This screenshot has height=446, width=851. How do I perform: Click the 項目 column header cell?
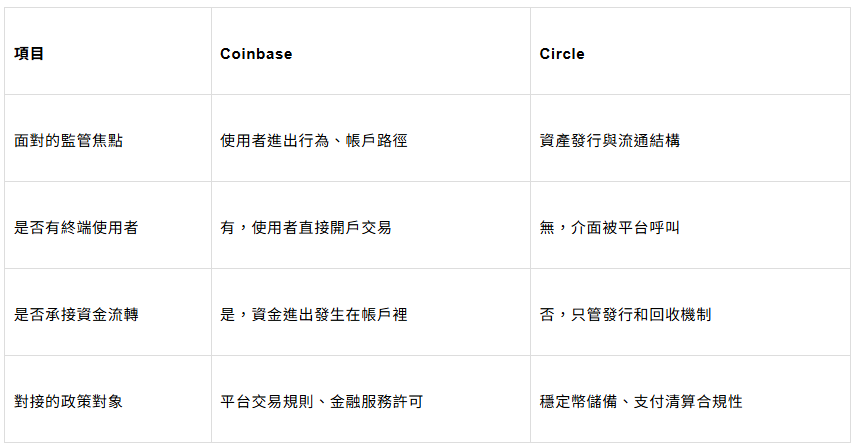coord(29,54)
